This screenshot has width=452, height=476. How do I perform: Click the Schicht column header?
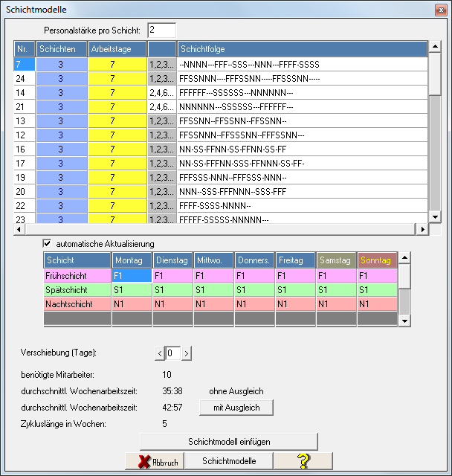click(x=77, y=260)
